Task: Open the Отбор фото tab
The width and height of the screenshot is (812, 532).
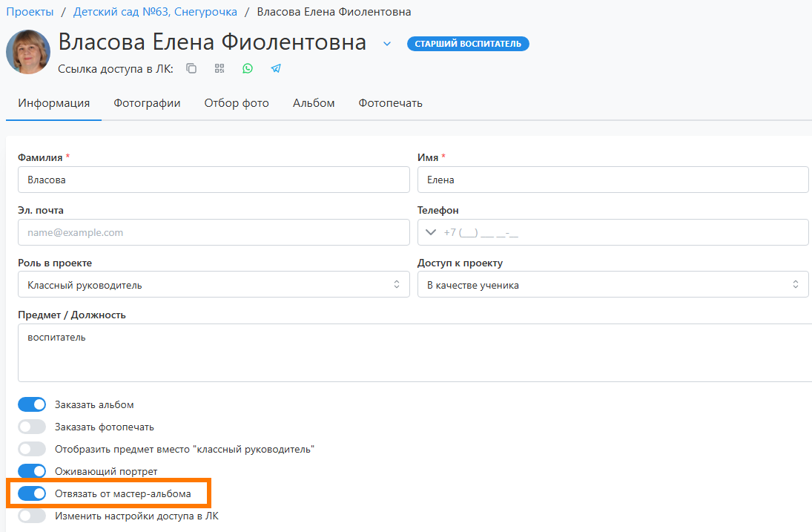Action: 237,103
